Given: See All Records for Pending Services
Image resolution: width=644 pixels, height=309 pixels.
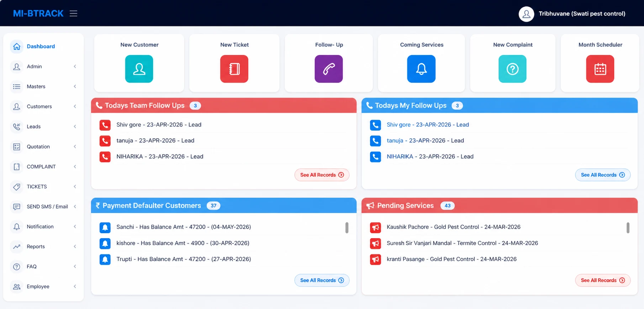Looking at the screenshot, I should 603,280.
